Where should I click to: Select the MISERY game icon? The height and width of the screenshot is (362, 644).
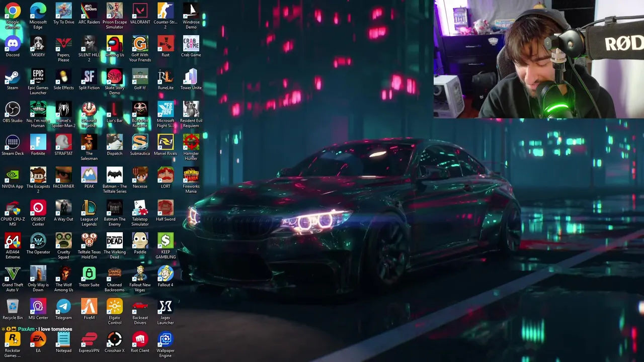(38, 44)
